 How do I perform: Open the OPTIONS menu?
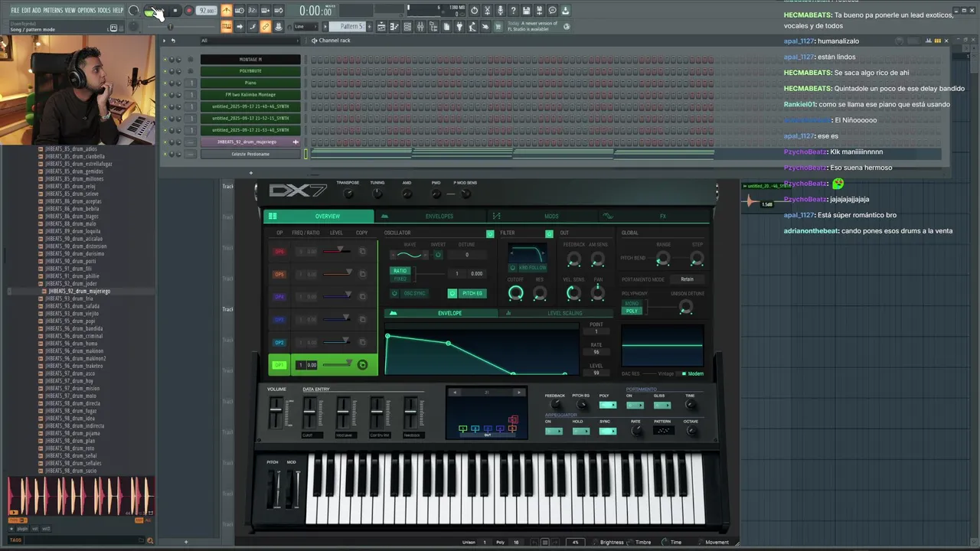[87, 10]
